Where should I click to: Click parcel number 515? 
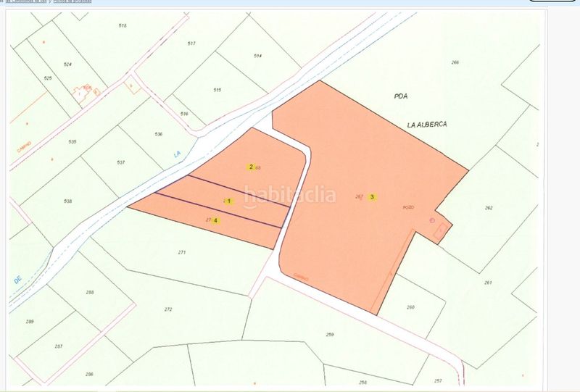(217, 90)
